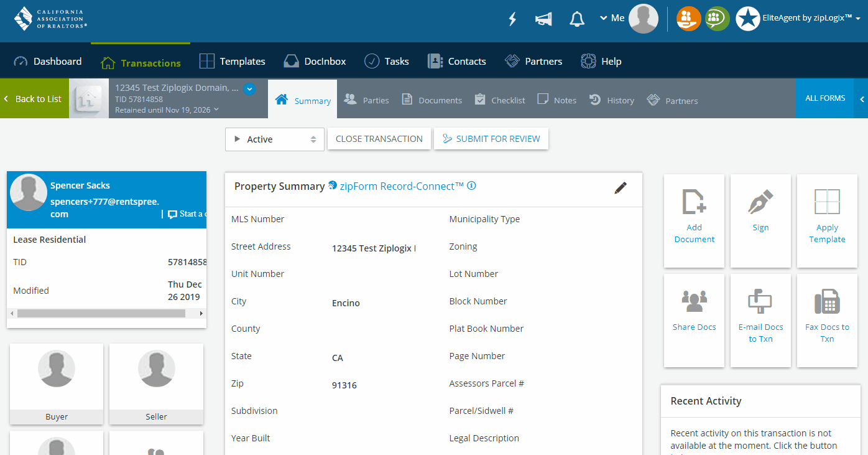The height and width of the screenshot is (455, 868).
Task: Expand the transaction name dropdown arrow
Action: click(x=249, y=89)
